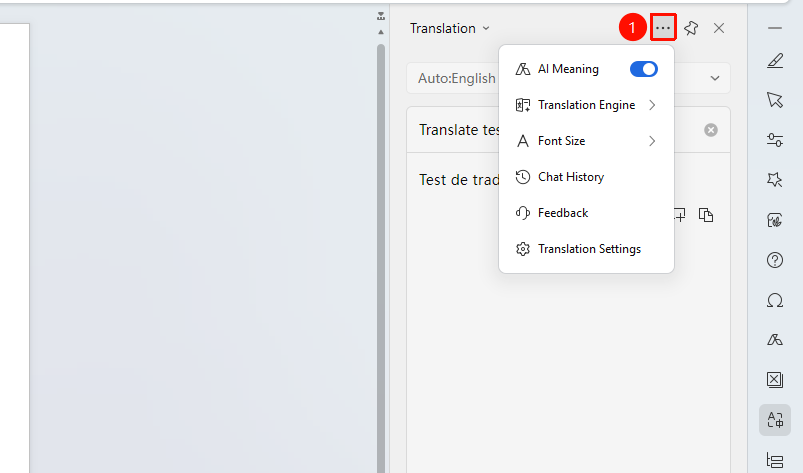
Task: Select the arrow selection tool in sidebar
Action: [x=775, y=100]
